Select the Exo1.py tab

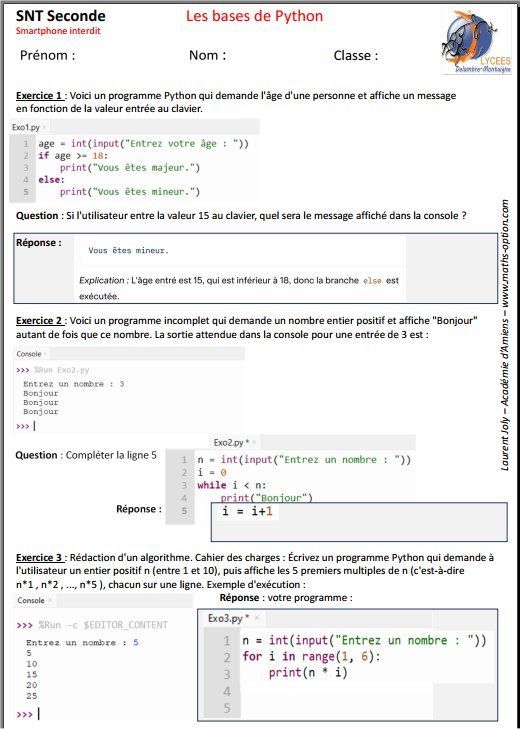pos(28,127)
